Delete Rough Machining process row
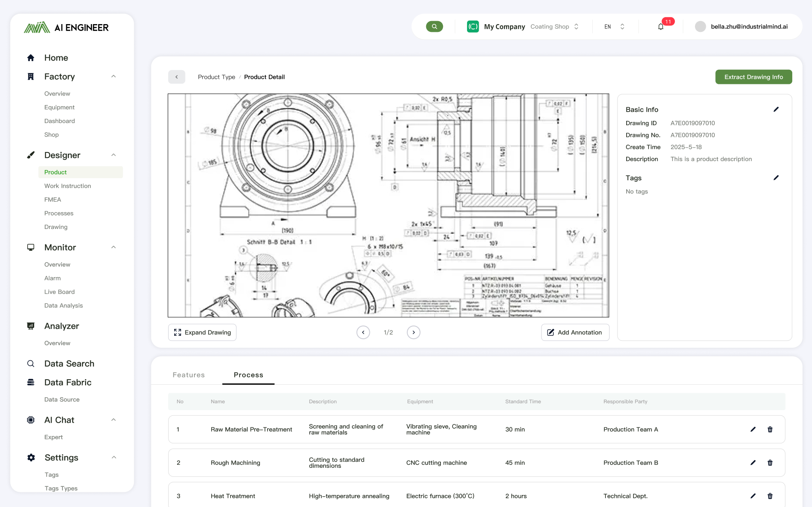This screenshot has width=812, height=507. tap(770, 463)
